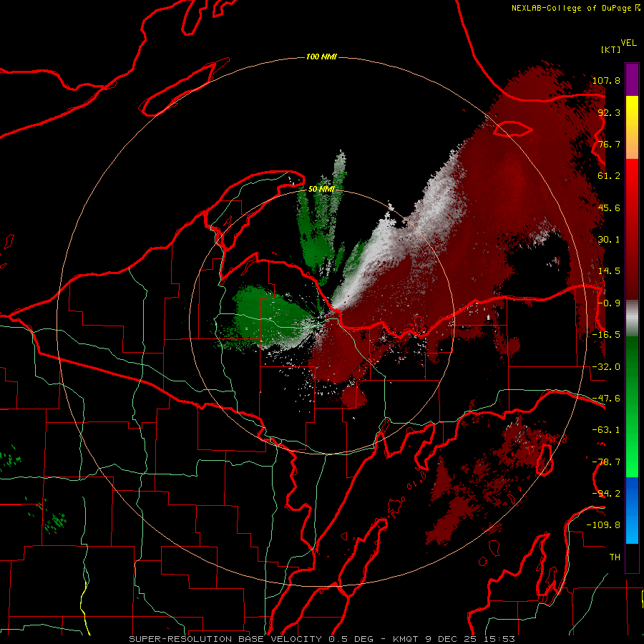Select the -94.2 velocity scale value
Image resolution: width=644 pixels, height=644 pixels.
tap(606, 494)
